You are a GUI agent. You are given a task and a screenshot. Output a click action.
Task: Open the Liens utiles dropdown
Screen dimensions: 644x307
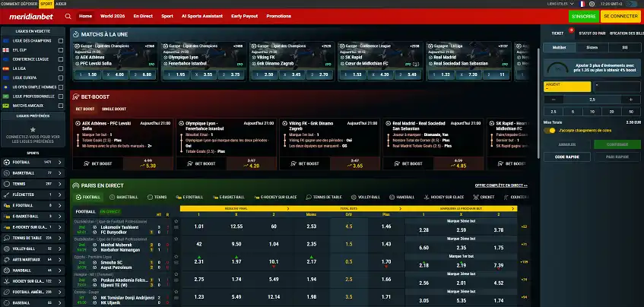coord(560,4)
